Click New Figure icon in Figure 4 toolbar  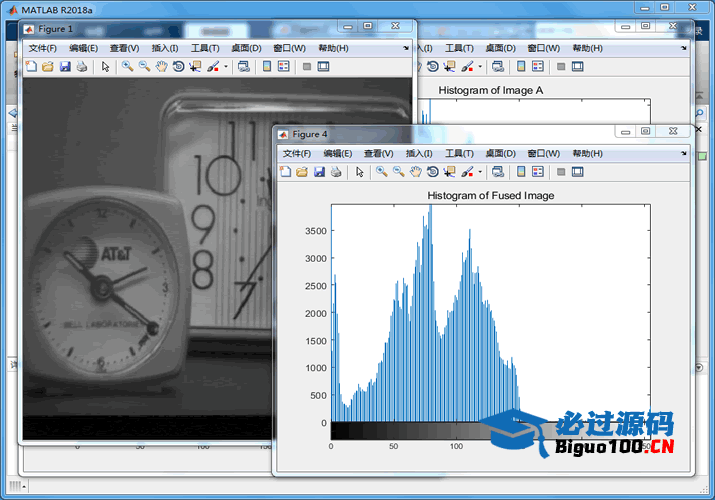pyautogui.click(x=285, y=172)
